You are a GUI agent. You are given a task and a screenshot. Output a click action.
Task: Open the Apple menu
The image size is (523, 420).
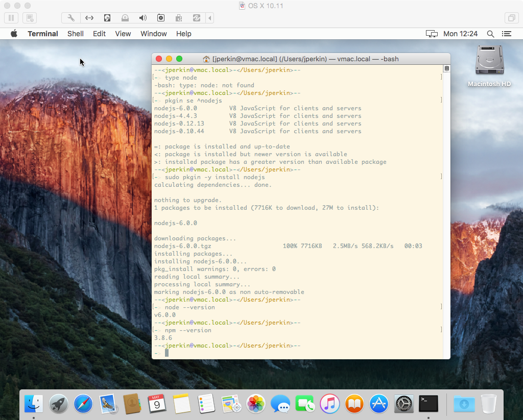click(x=14, y=34)
